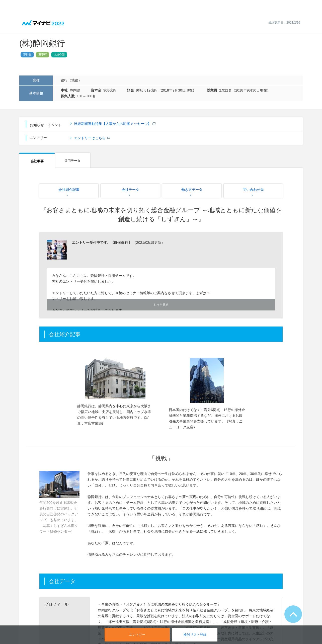Jump to 会社紹介記事 section

[x=69, y=191]
